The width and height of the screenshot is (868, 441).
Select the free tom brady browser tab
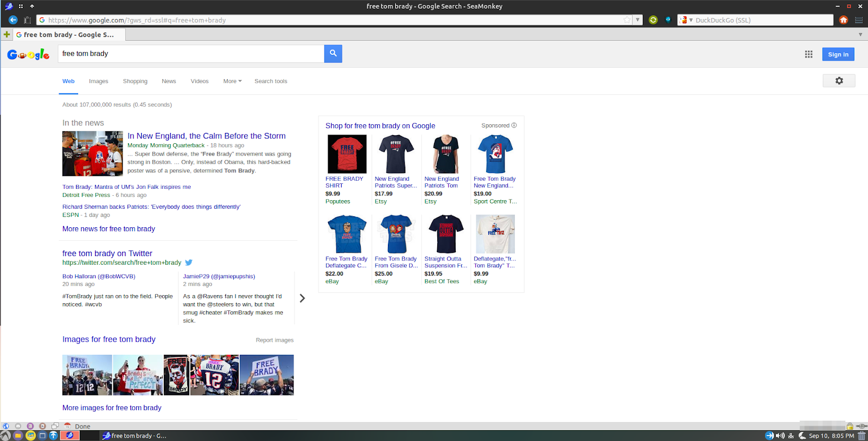(69, 35)
